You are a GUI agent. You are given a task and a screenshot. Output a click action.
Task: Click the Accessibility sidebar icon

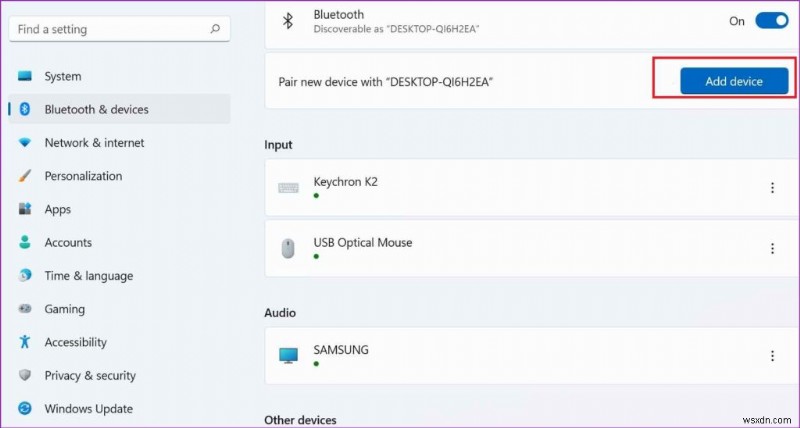click(x=25, y=342)
